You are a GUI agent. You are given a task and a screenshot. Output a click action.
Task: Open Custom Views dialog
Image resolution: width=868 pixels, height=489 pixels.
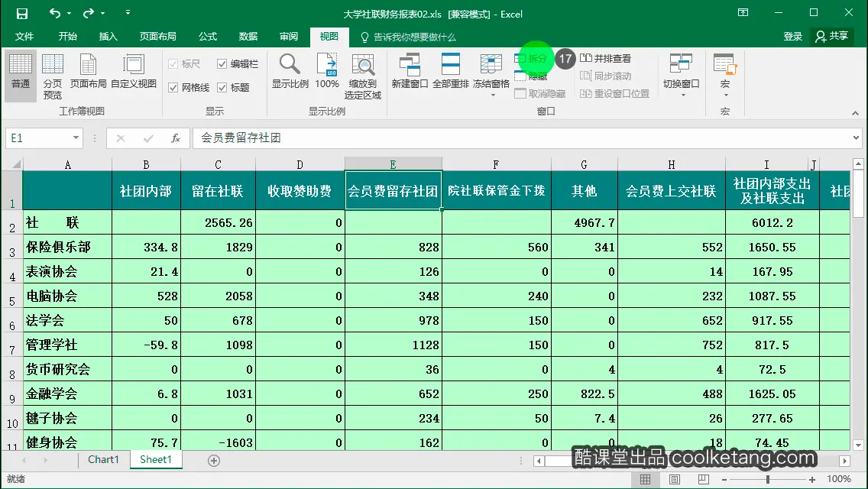[134, 71]
